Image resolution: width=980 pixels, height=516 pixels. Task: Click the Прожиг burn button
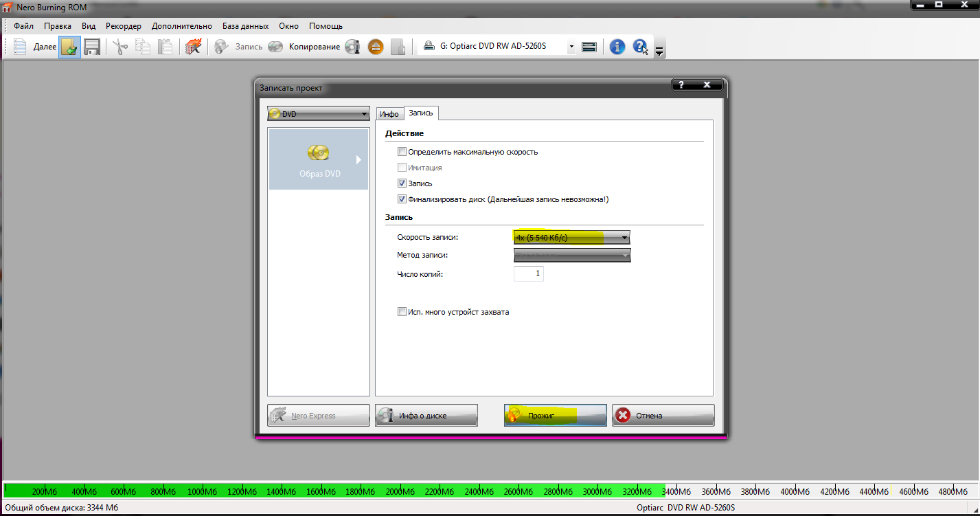(555, 416)
